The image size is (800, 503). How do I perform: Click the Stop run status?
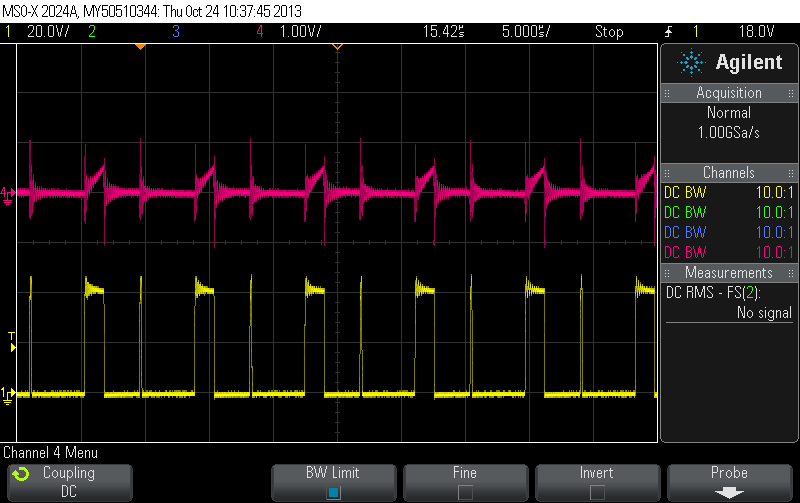609,32
